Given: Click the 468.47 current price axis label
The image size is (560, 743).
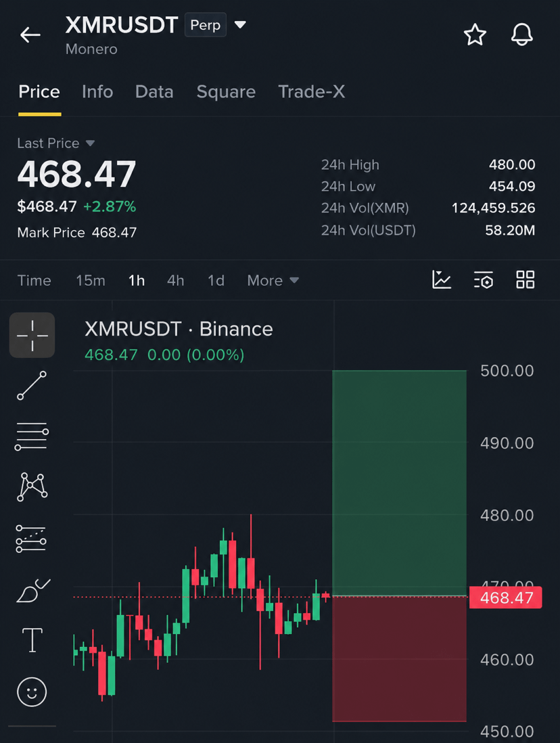Looking at the screenshot, I should (505, 598).
